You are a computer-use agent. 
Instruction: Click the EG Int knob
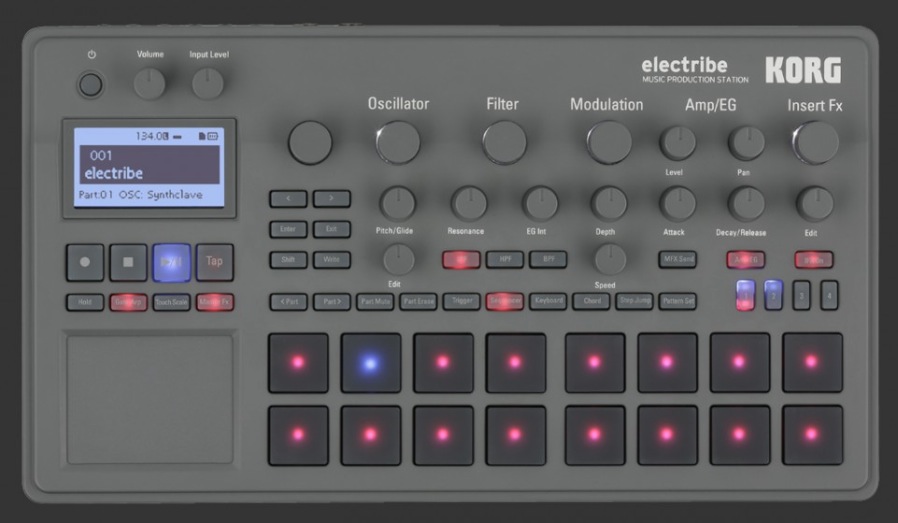[x=540, y=203]
